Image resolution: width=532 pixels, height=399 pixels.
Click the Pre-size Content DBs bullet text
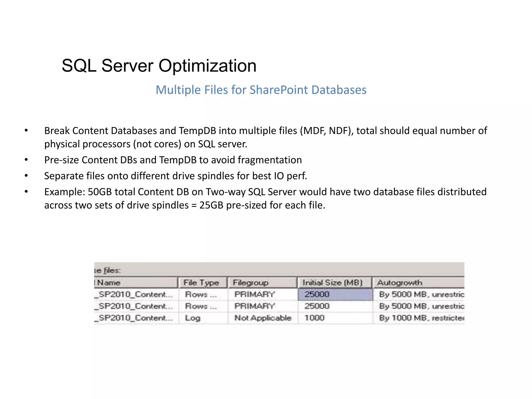pos(173,160)
